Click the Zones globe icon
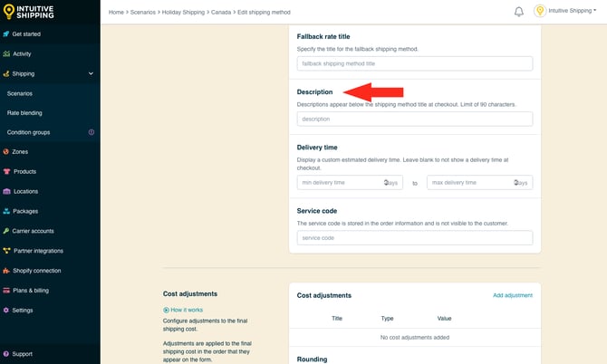 click(x=7, y=152)
